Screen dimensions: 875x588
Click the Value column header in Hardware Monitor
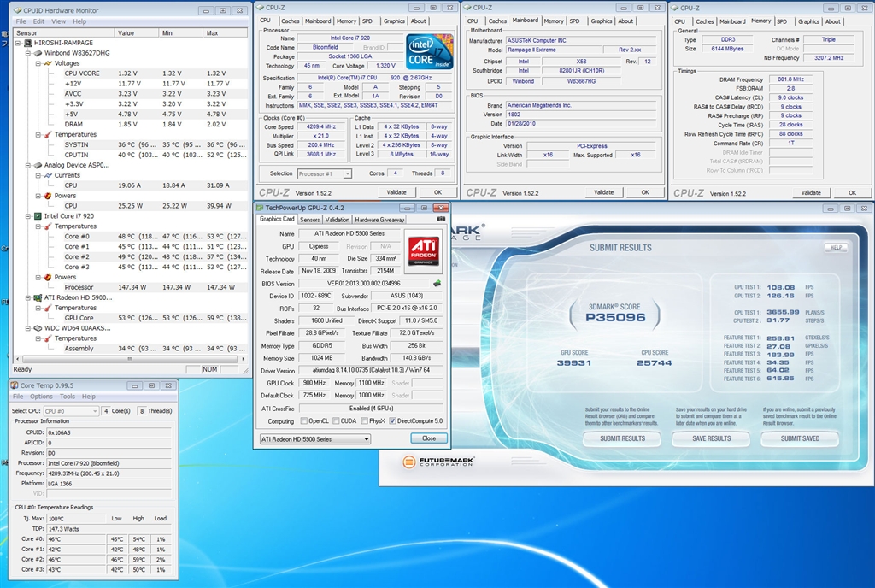(126, 32)
